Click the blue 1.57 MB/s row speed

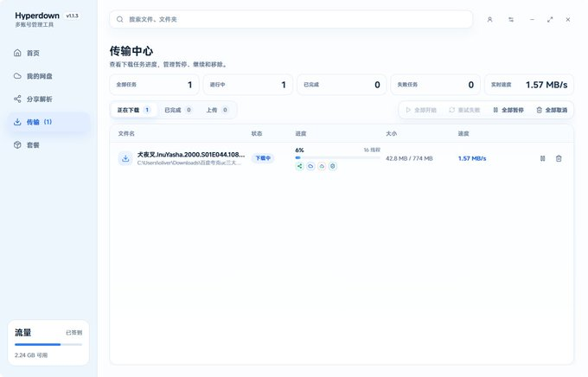point(472,158)
